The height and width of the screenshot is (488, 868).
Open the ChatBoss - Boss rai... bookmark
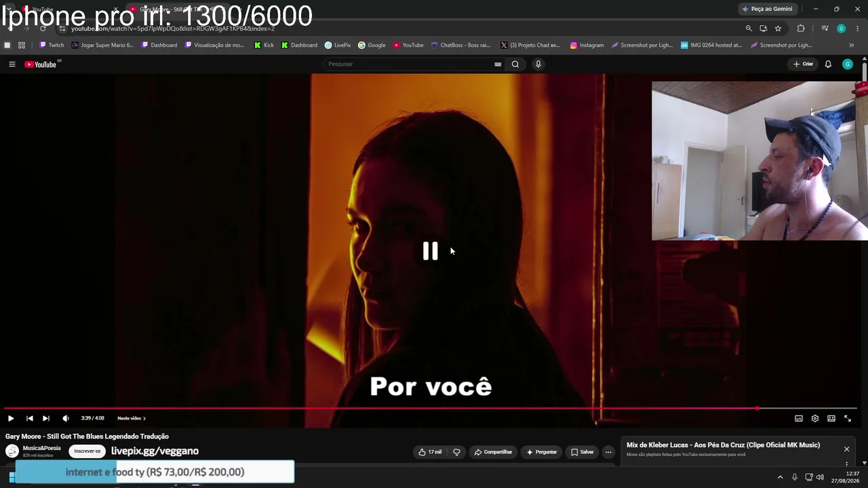[460, 45]
